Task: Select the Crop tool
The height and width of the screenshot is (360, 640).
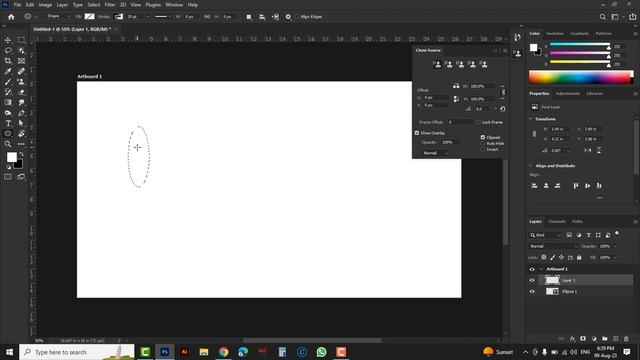Action: 8,61
